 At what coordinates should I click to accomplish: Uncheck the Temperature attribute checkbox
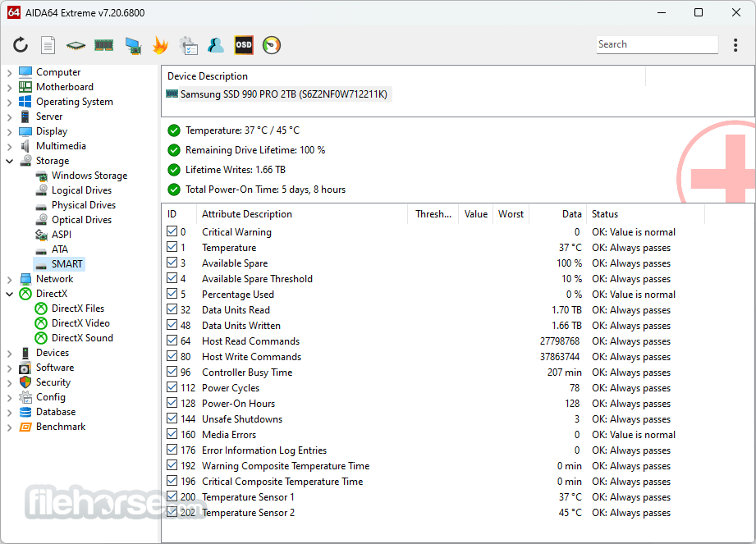click(x=172, y=247)
